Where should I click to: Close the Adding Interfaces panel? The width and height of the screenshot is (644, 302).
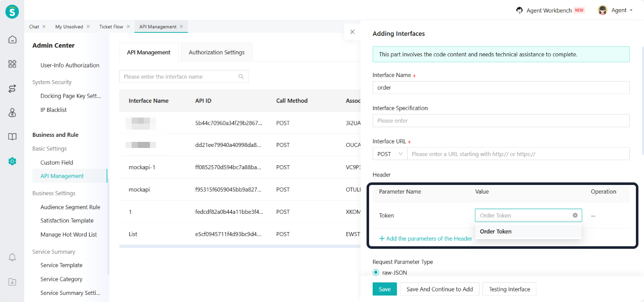pos(352,32)
